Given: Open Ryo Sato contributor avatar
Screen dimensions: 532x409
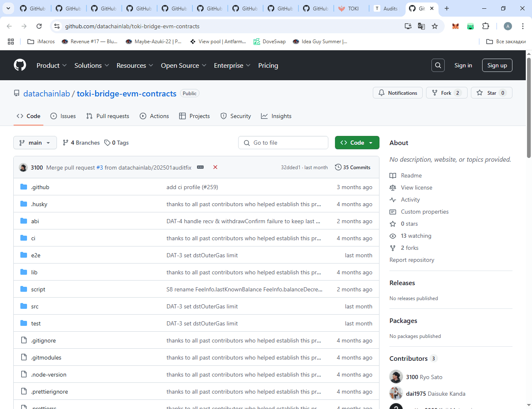Looking at the screenshot, I should pos(396,377).
